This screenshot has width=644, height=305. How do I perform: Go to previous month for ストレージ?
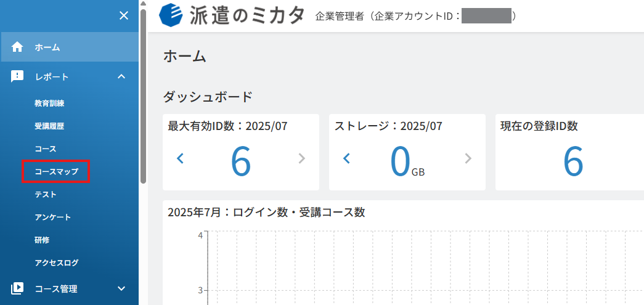(x=346, y=158)
